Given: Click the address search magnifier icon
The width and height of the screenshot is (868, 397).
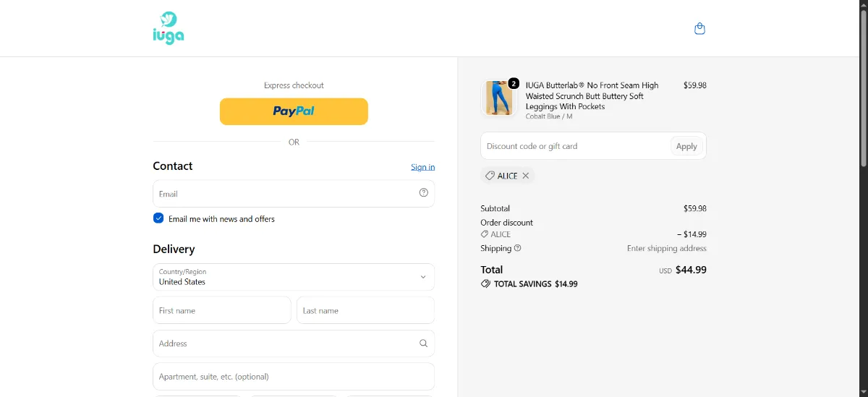Looking at the screenshot, I should point(424,343).
